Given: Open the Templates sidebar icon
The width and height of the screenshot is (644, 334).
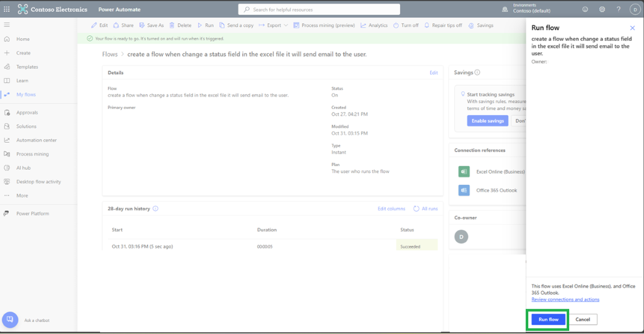Looking at the screenshot, I should click(x=6, y=67).
